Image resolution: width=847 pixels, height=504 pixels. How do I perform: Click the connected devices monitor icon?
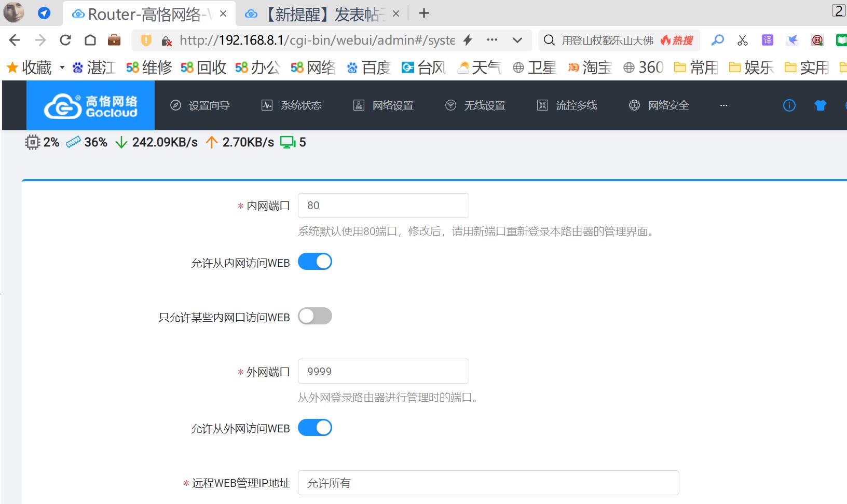(288, 142)
